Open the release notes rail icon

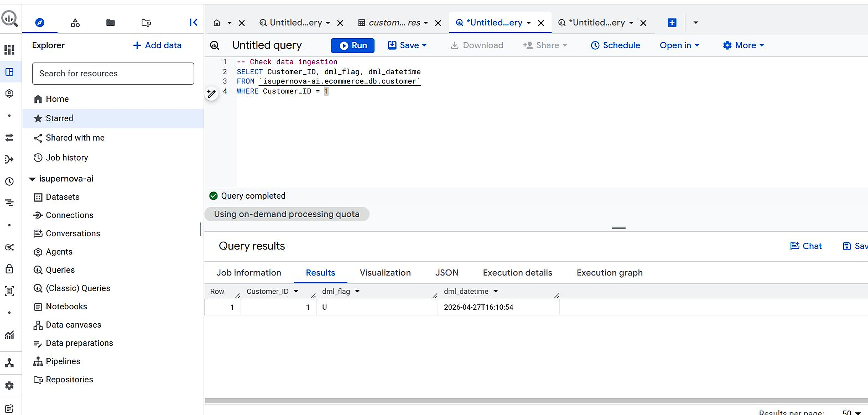point(9,409)
